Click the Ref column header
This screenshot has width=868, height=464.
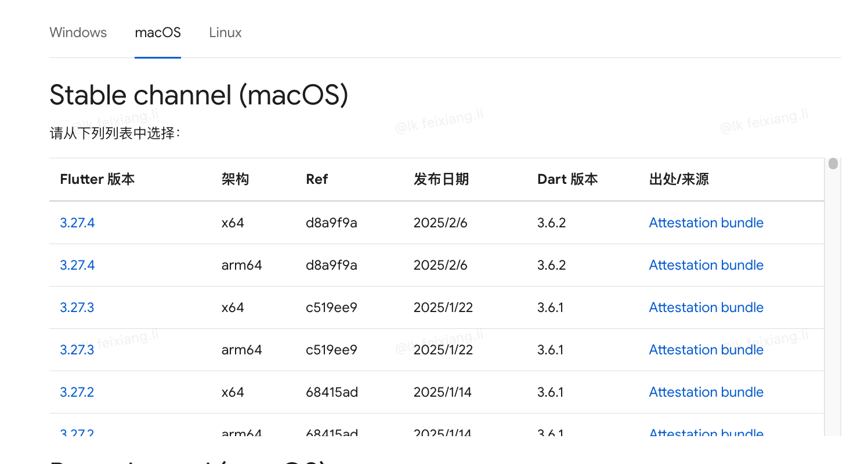click(x=317, y=179)
